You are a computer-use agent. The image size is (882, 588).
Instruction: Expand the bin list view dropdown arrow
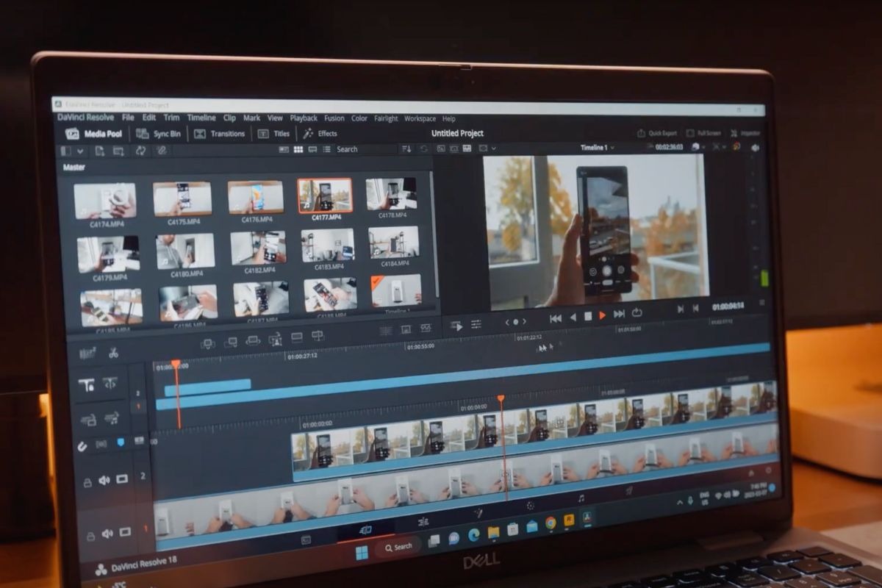coord(79,151)
